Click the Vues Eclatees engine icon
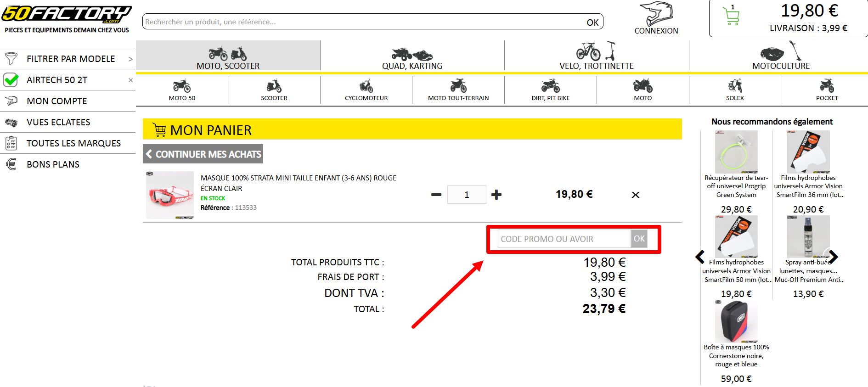The height and width of the screenshot is (387, 868). (x=11, y=122)
